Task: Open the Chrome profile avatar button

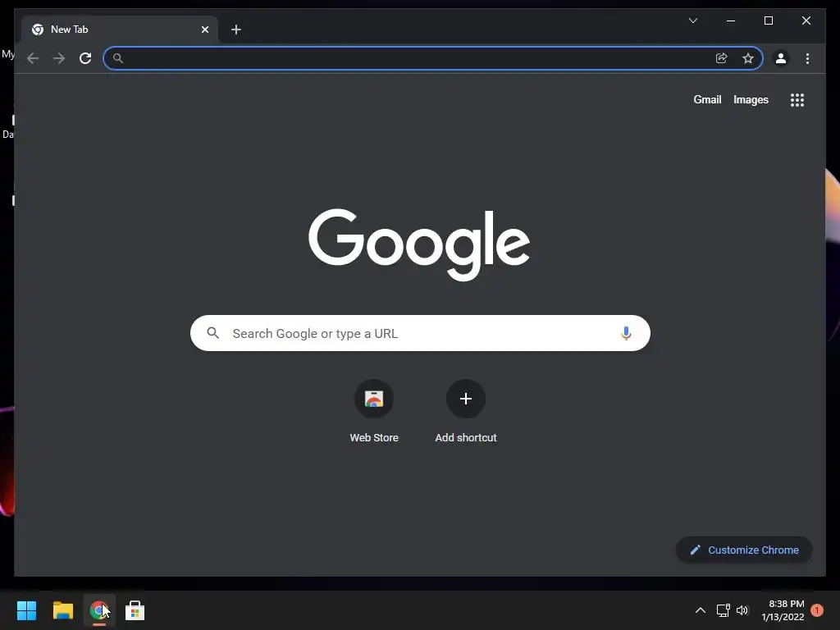Action: pos(781,58)
